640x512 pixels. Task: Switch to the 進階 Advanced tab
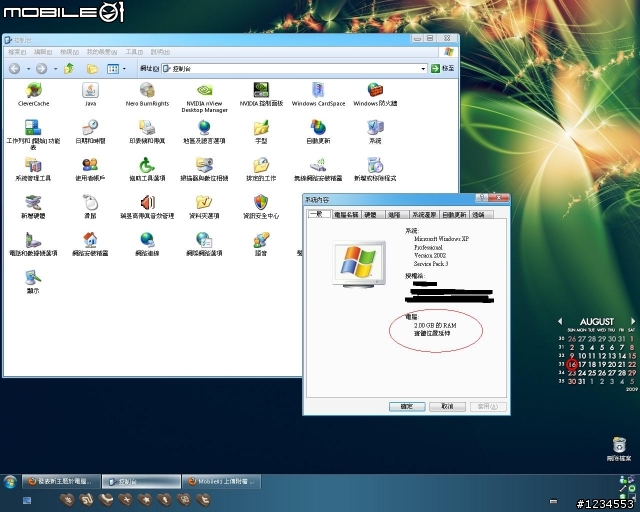(397, 215)
